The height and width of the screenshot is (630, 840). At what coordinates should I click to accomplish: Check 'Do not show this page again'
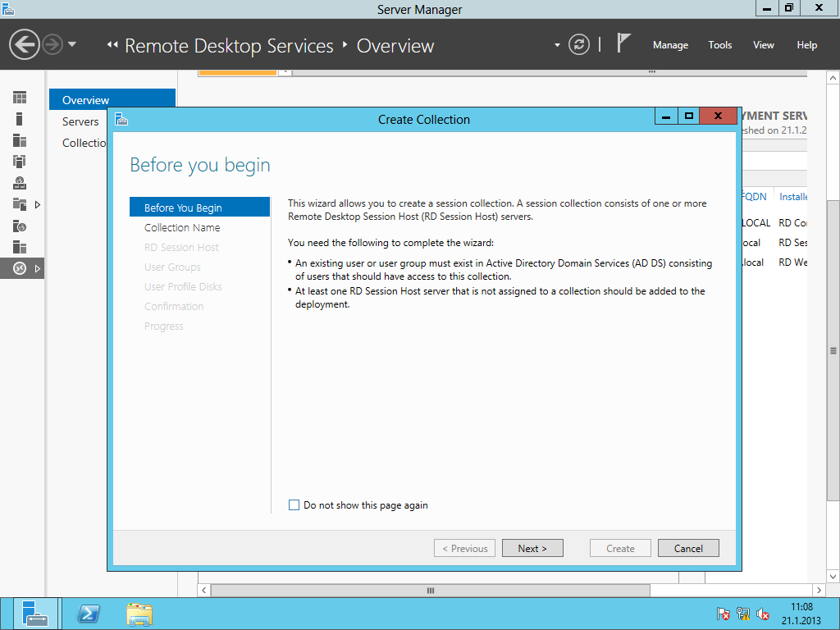click(294, 505)
